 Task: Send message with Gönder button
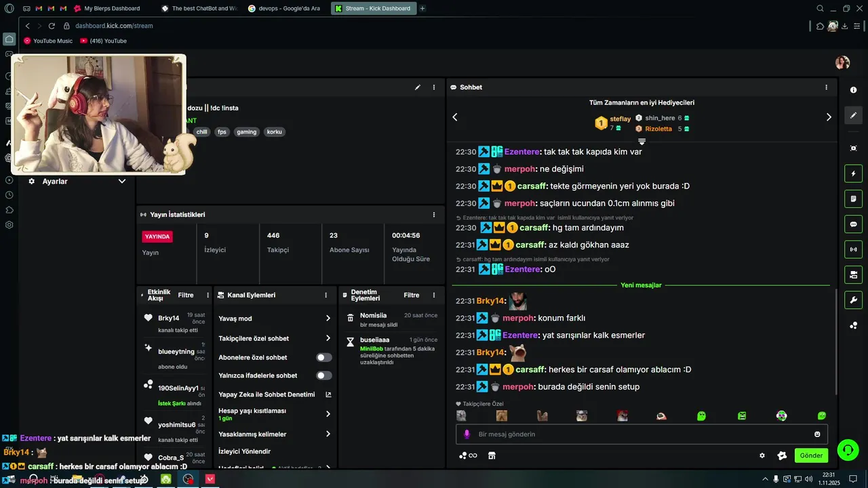tap(811, 455)
